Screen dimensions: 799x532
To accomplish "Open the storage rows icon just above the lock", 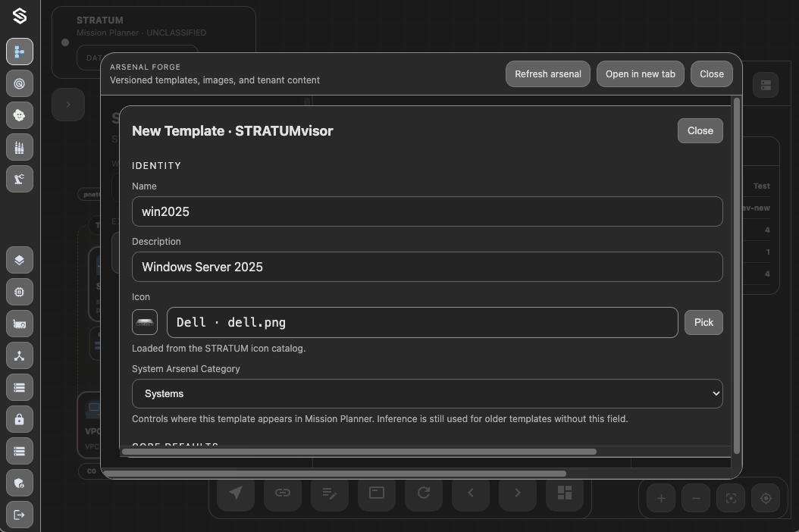I will [20, 387].
